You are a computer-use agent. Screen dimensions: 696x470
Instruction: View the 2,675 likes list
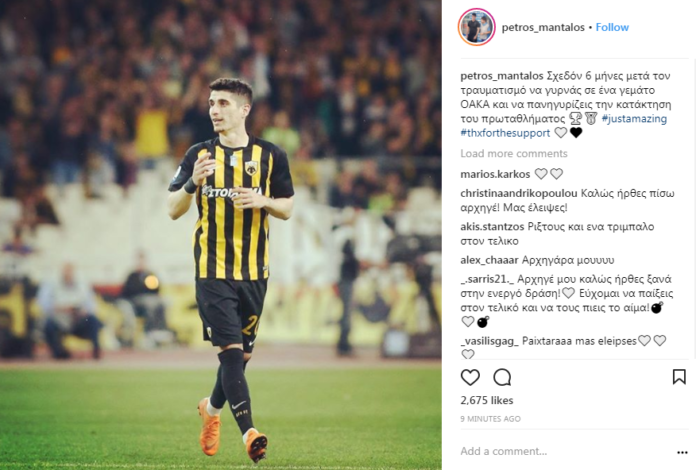coord(487,400)
